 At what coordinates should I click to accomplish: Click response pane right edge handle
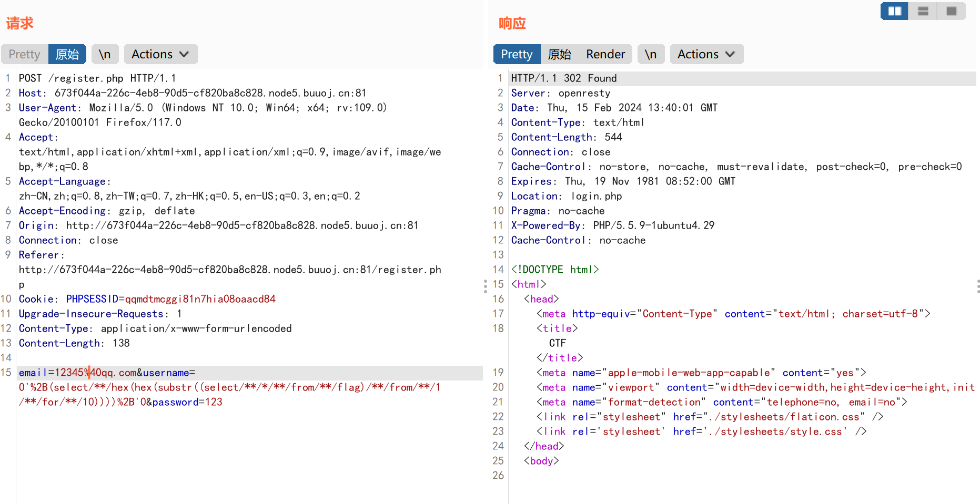pos(978,286)
